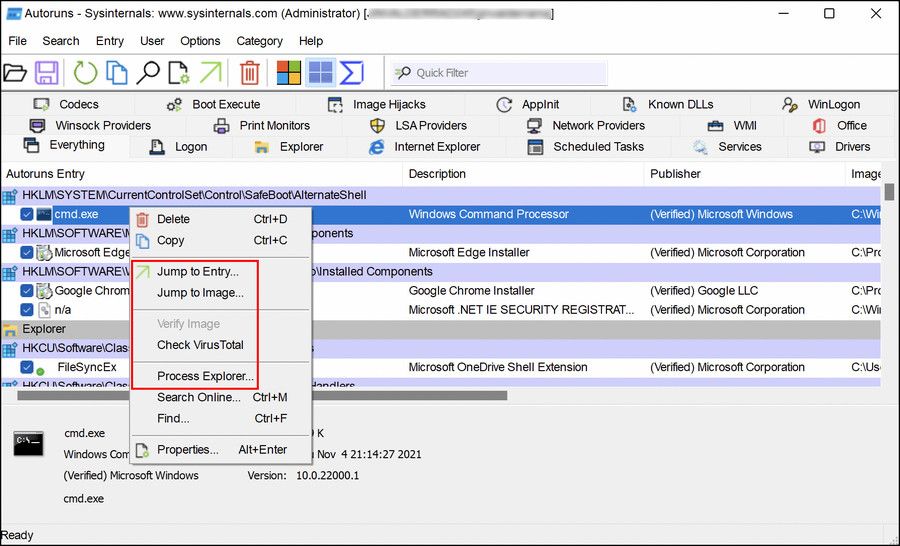Uncheck the Google Chrome entry checkbox
The image size is (900, 546).
(26, 291)
